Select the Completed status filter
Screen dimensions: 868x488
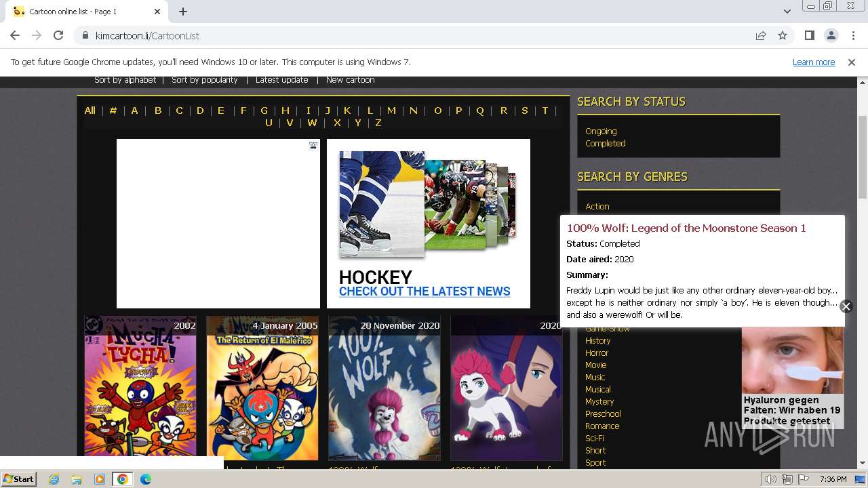(606, 144)
